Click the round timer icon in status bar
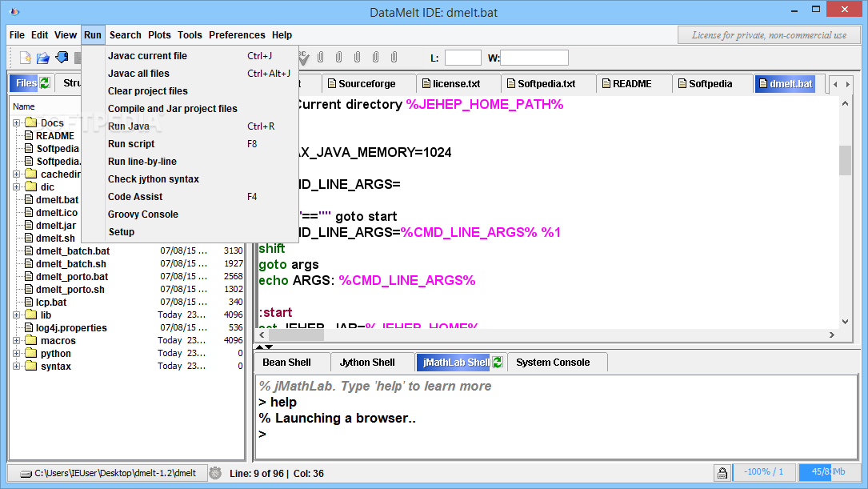868x489 pixels. coord(215,473)
